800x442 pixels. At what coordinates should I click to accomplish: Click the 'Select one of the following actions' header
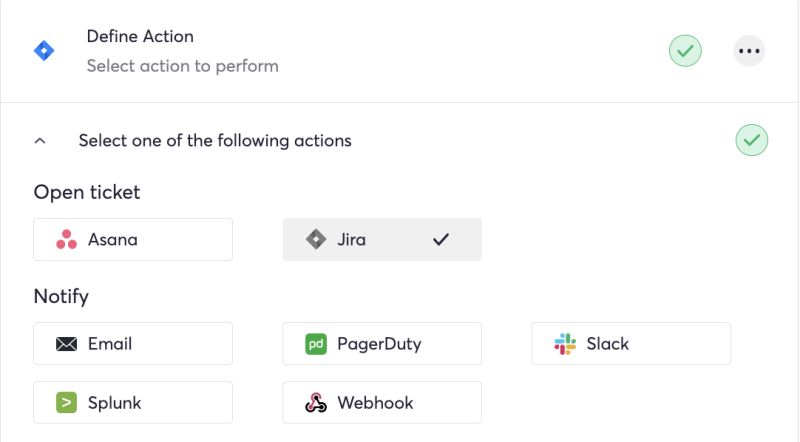[x=215, y=141]
